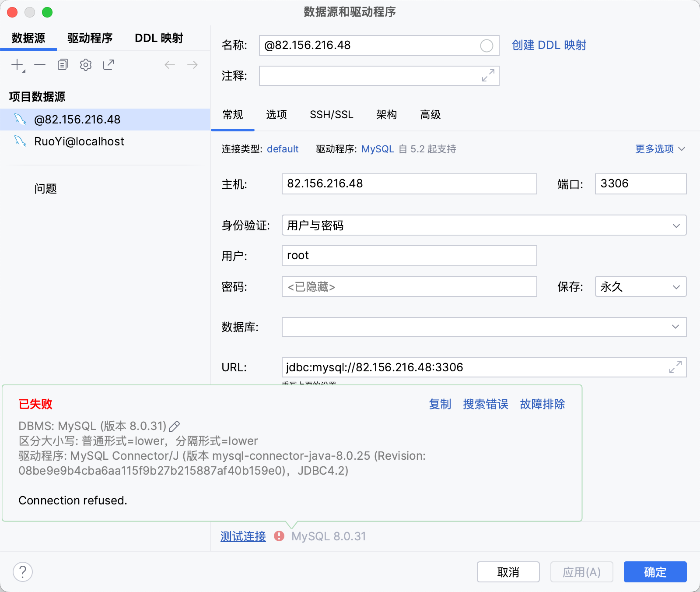Image resolution: width=700 pixels, height=592 pixels.
Task: Click the MySQL driver link
Action: pos(378,149)
